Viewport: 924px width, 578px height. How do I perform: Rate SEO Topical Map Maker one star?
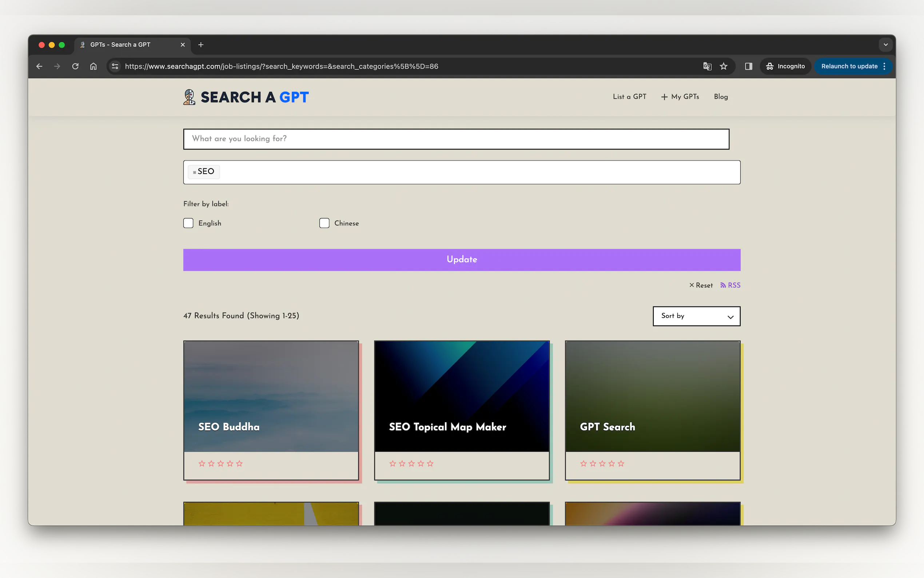click(393, 464)
